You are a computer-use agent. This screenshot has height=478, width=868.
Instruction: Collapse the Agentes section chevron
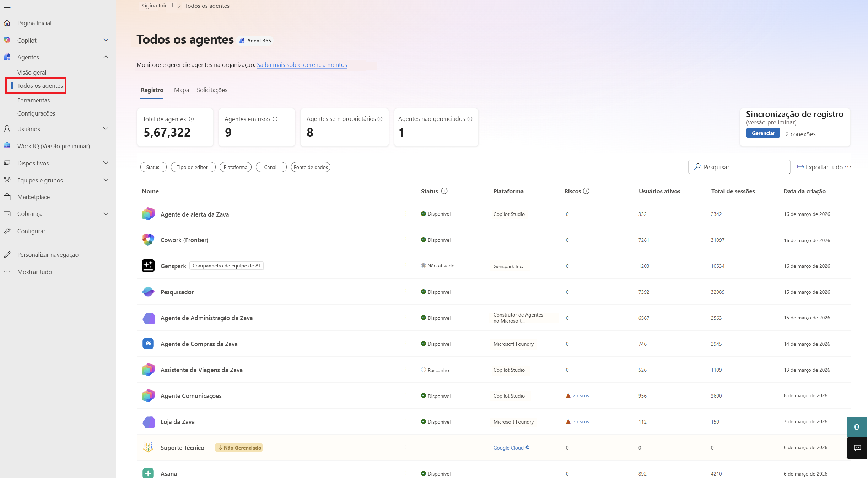point(106,57)
